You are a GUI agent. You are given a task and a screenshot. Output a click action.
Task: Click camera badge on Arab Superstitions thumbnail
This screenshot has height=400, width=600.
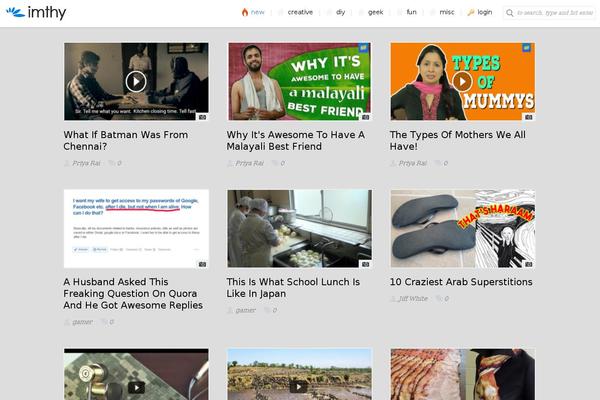click(x=528, y=264)
